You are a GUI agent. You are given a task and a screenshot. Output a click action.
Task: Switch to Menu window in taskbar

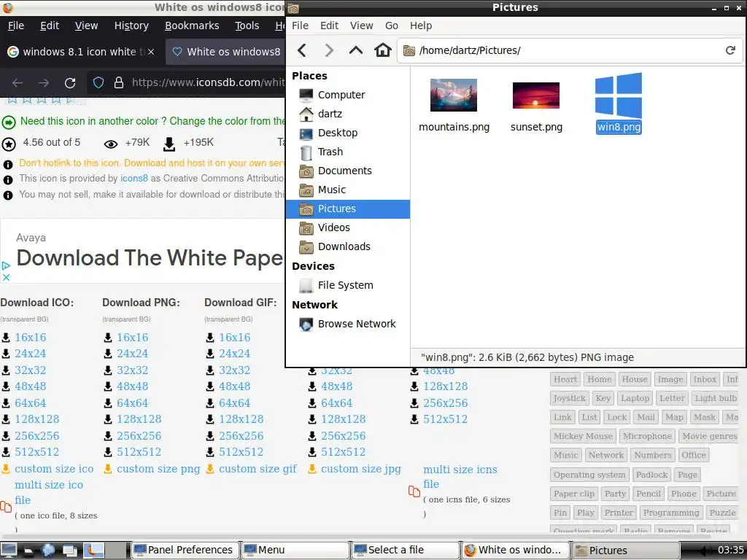pyautogui.click(x=295, y=550)
